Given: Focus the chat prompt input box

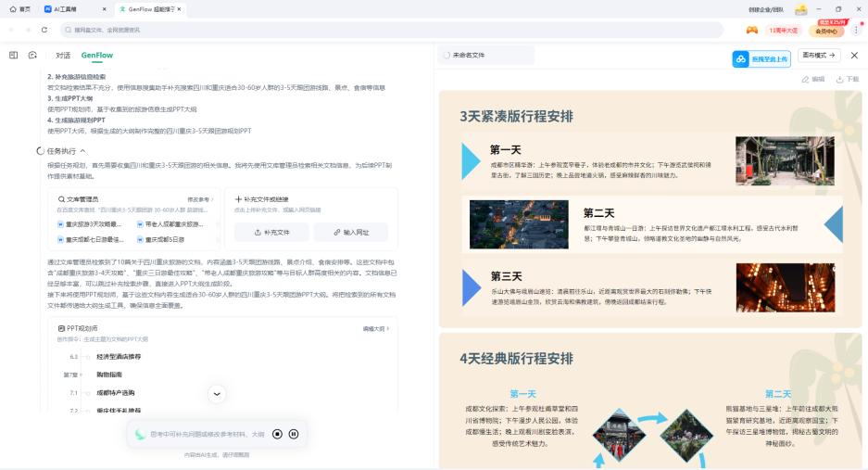Looking at the screenshot, I should click(x=207, y=435).
